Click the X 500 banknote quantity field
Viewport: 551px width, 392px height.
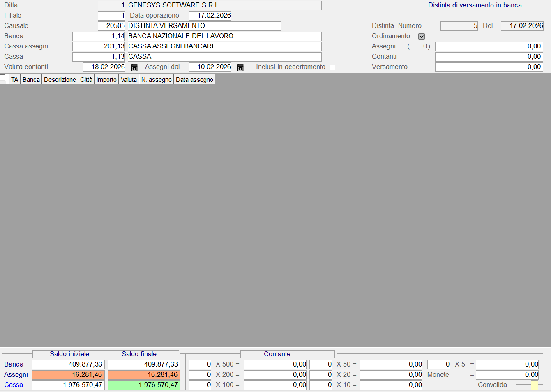[x=200, y=364]
